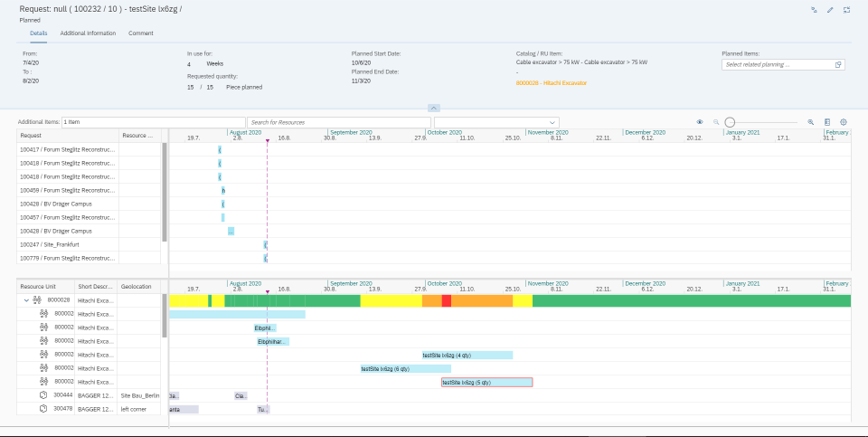
Task: Select the 100247 / Site_Frankfurt request row
Action: coord(68,244)
